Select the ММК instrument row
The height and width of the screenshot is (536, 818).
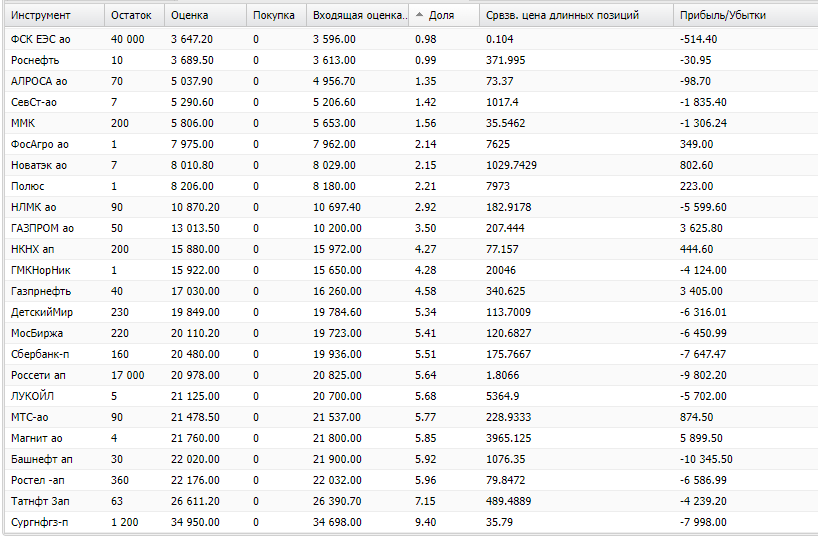click(x=412, y=123)
